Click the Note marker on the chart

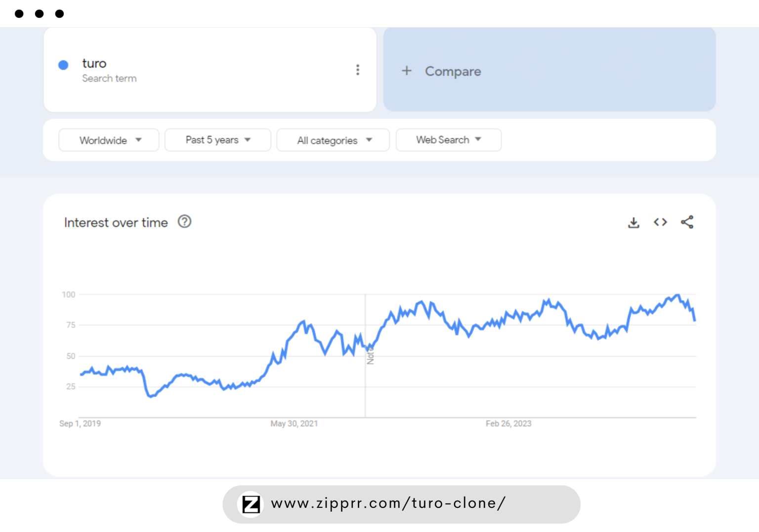point(370,356)
